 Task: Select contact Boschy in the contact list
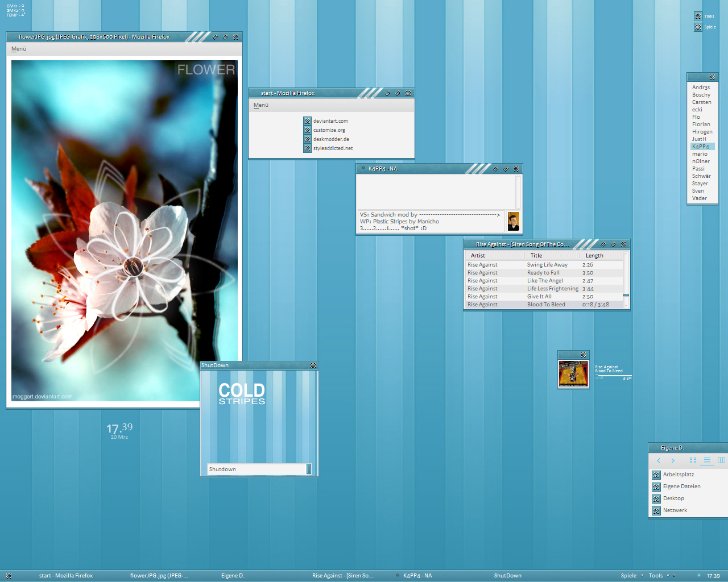point(701,95)
